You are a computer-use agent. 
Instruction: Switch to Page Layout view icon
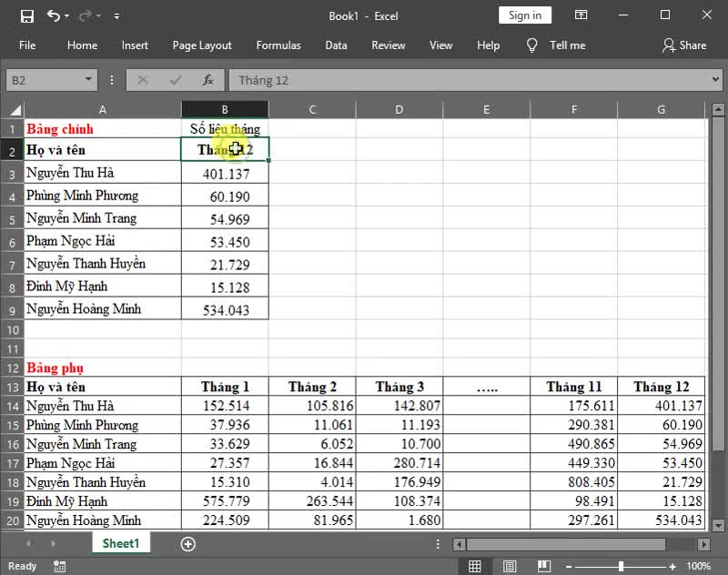tap(510, 566)
